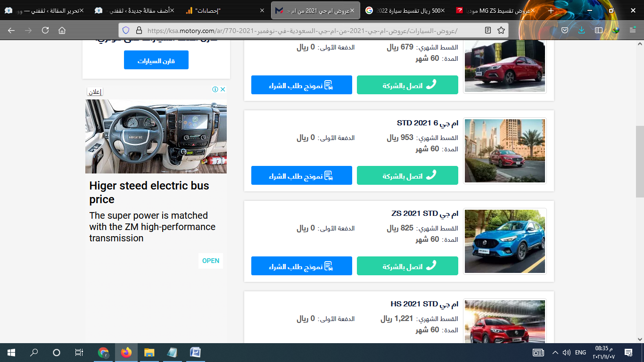Click the ad info icon above Higer ad

215,90
